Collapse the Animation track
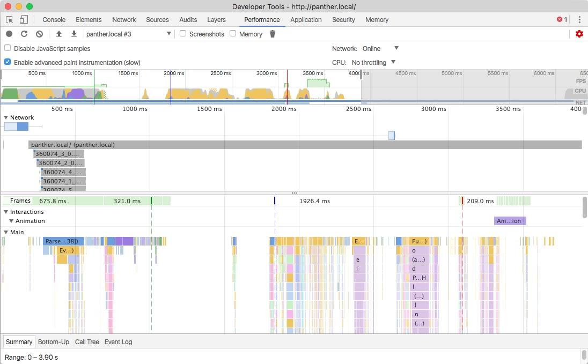588x364 pixels. tap(11, 221)
